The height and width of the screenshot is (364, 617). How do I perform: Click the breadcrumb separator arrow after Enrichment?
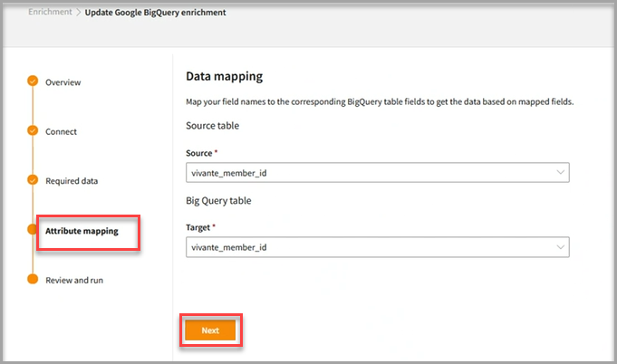(x=78, y=13)
